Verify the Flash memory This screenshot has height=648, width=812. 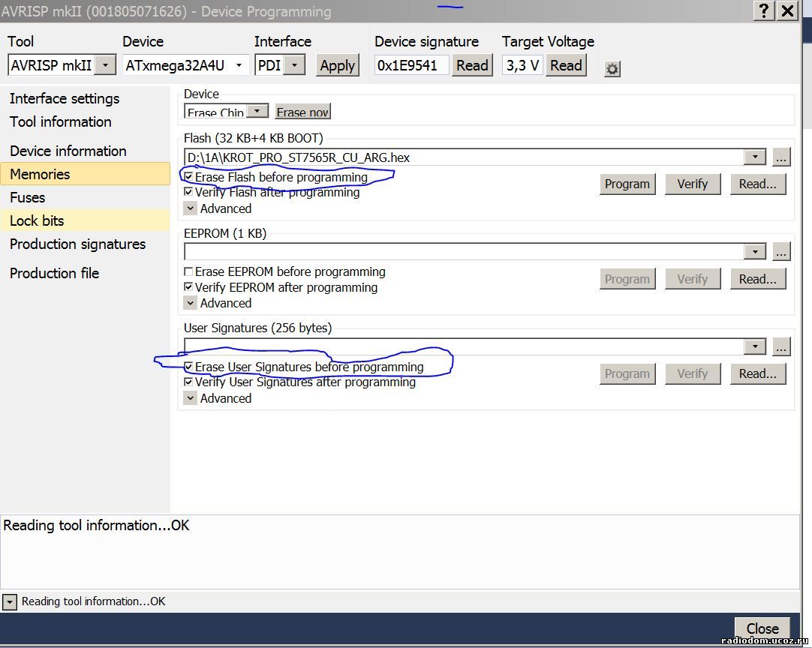(x=693, y=184)
